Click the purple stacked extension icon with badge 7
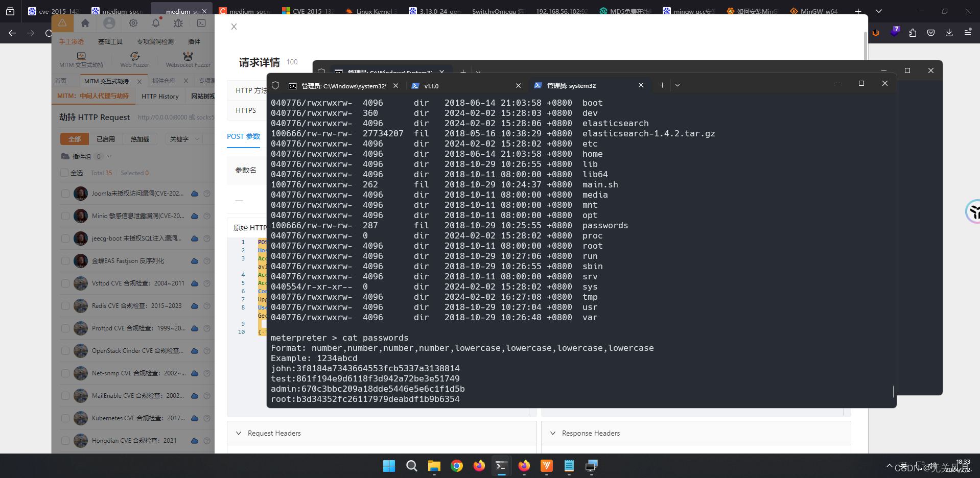The image size is (980, 478). click(x=895, y=32)
